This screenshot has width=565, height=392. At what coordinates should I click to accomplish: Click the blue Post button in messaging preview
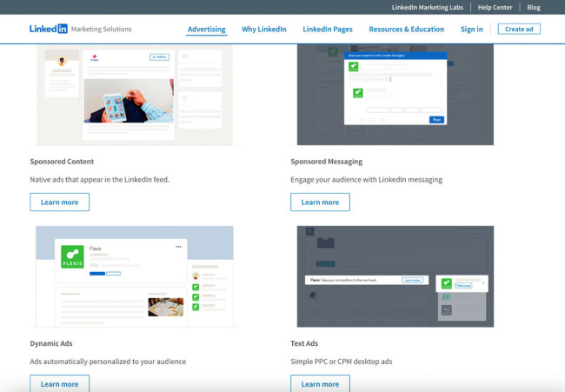pos(436,119)
